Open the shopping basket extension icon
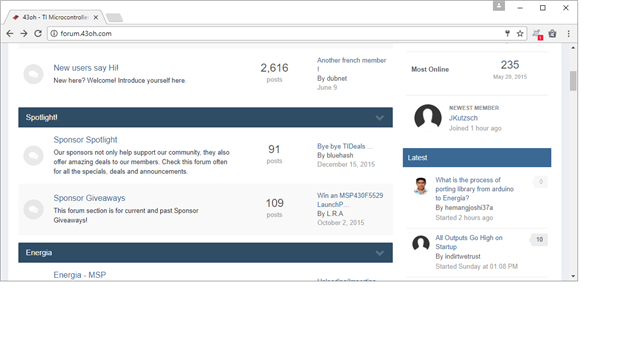Image resolution: width=619 pixels, height=362 pixels. pyautogui.click(x=552, y=34)
